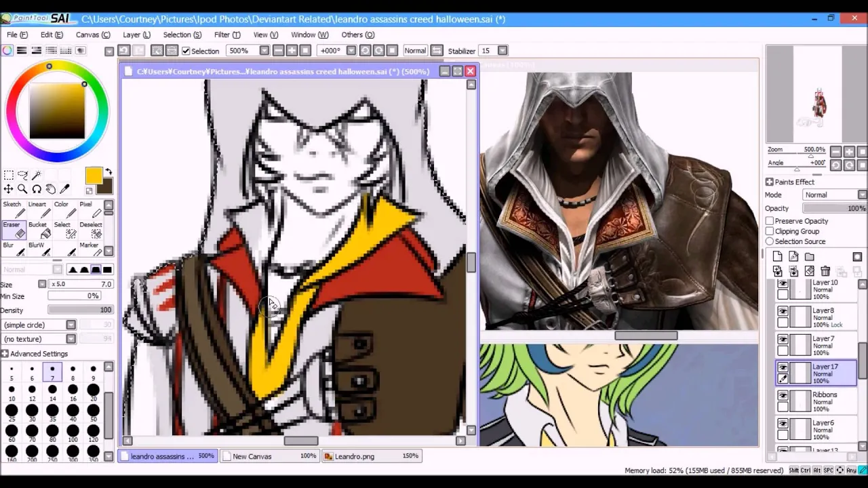Switch to the Leandro.png document tab

pos(372,456)
